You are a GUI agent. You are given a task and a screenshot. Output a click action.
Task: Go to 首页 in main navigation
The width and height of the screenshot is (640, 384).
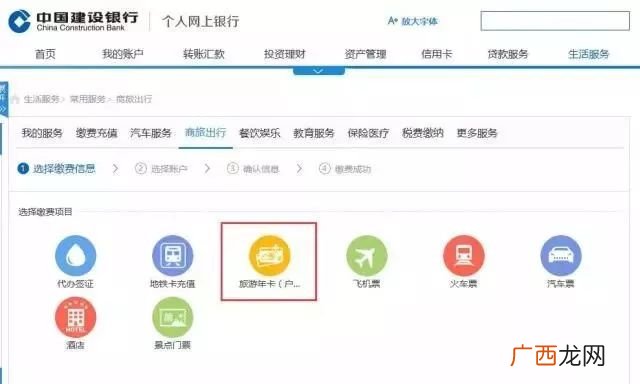pos(45,54)
